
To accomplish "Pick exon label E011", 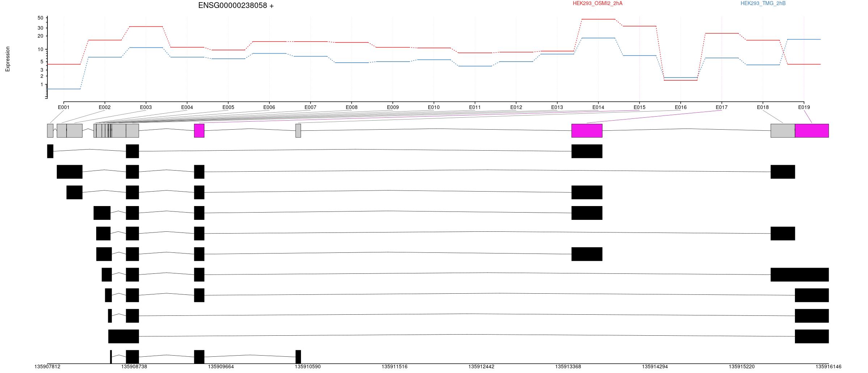I will (x=475, y=107).
